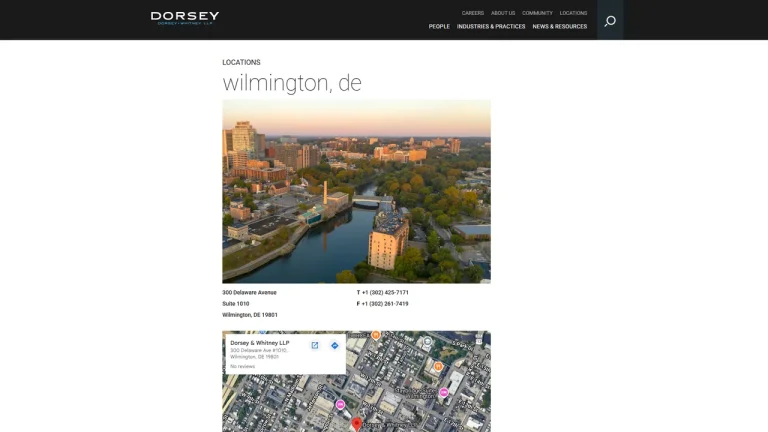Click the Dorsey & Whitney LLP map card title
The width and height of the screenshot is (768, 432).
(260, 343)
